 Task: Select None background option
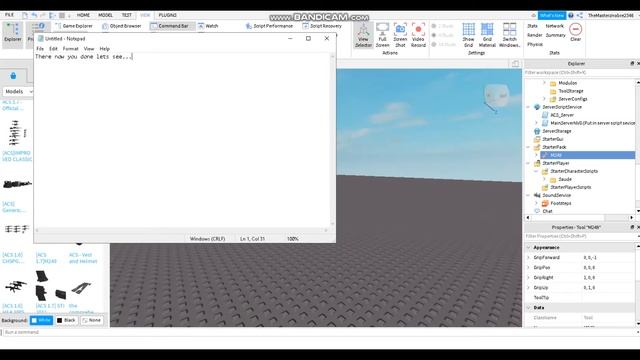pos(91,320)
